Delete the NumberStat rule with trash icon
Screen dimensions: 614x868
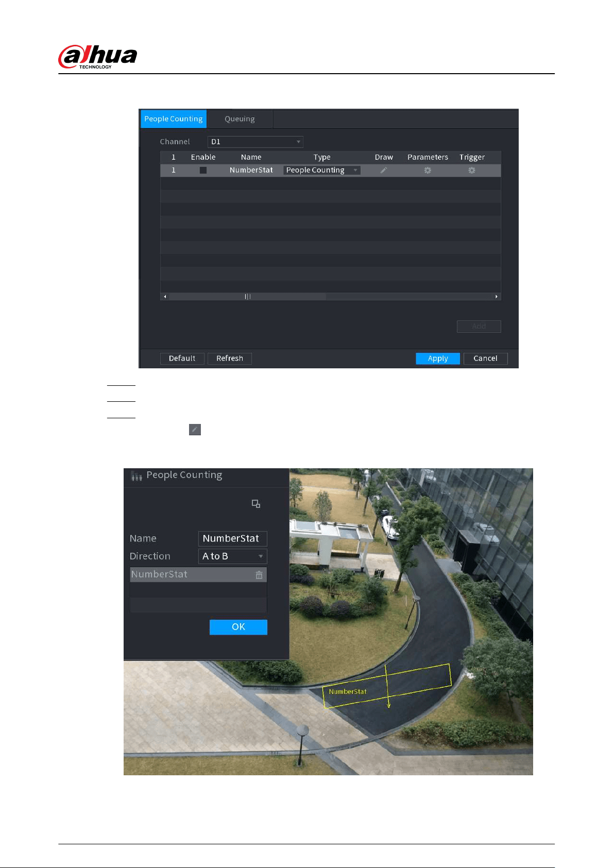click(x=259, y=575)
